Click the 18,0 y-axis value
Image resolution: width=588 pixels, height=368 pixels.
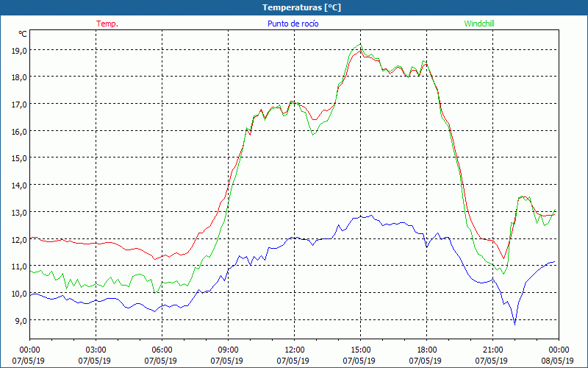pyautogui.click(x=19, y=77)
